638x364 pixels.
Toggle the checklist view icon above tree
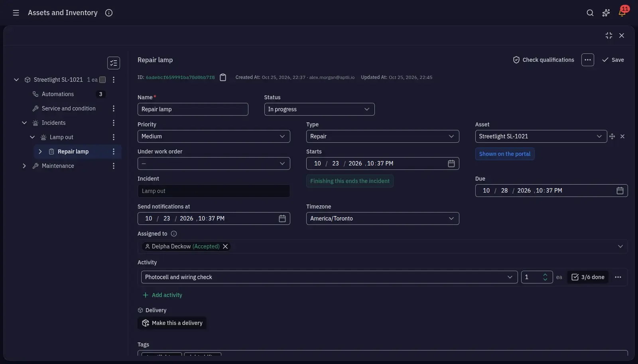pos(114,63)
